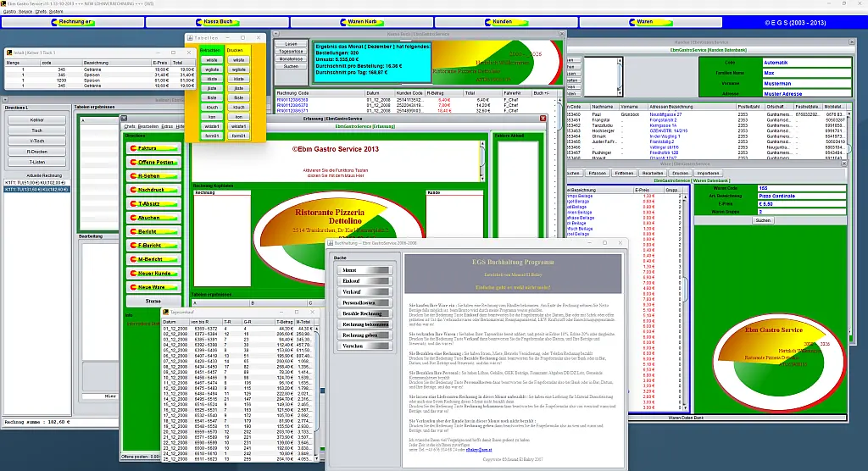Click the Tageserlose button in Kassa Buch

coord(292,52)
